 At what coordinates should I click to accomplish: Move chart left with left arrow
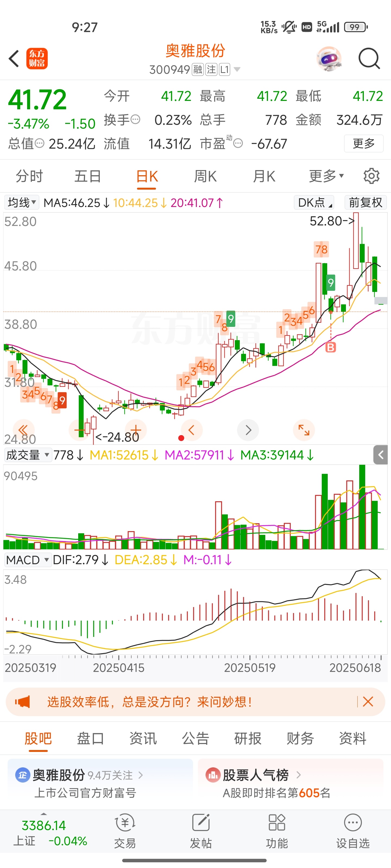point(192,430)
